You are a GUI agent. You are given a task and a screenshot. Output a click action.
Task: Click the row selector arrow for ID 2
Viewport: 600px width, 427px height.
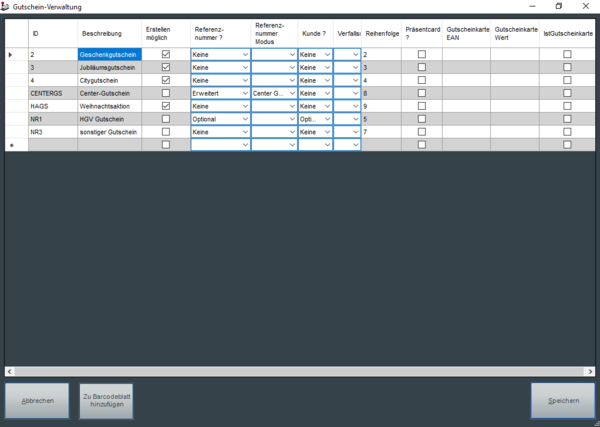(11, 54)
